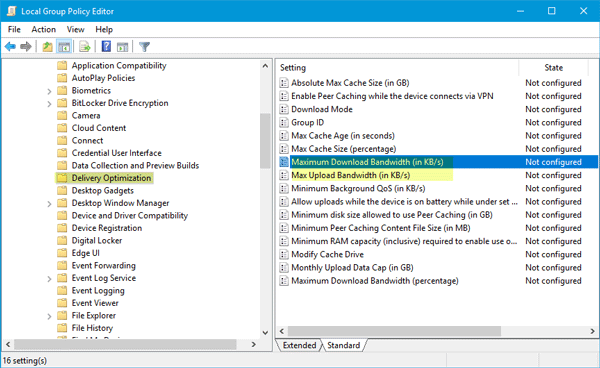
Task: Click the Delivery Optimization folder icon
Action: point(62,178)
